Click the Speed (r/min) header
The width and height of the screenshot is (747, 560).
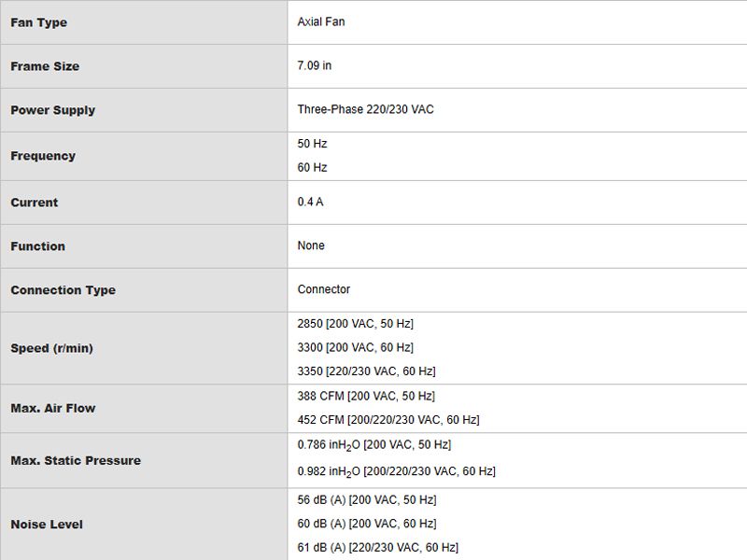51,348
